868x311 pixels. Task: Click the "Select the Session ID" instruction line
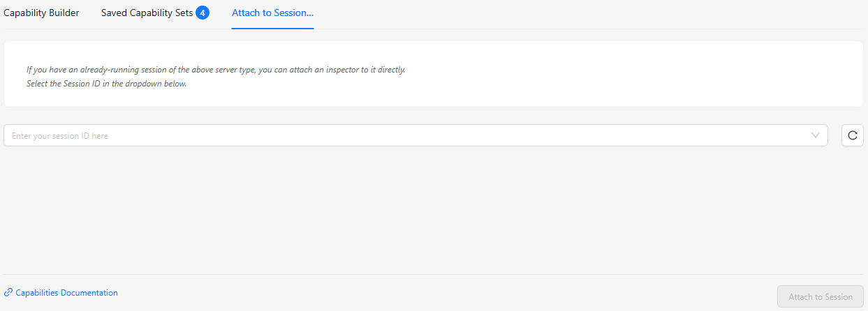107,84
